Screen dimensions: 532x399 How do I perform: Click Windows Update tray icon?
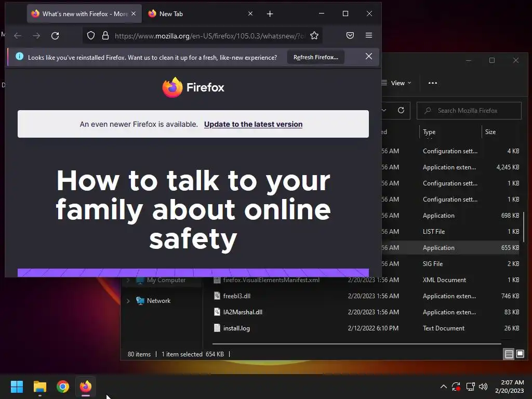point(456,387)
